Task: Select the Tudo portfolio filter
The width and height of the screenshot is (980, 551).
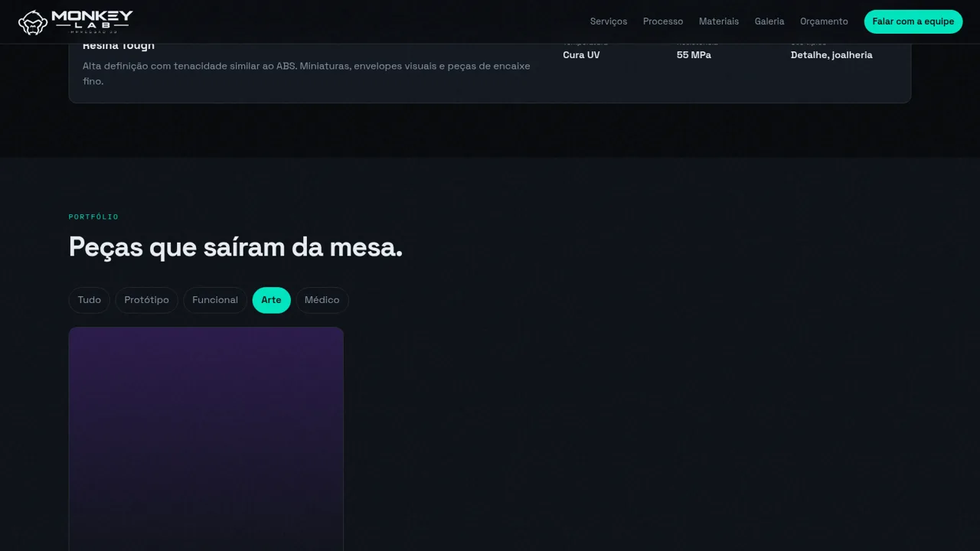Action: point(90,300)
